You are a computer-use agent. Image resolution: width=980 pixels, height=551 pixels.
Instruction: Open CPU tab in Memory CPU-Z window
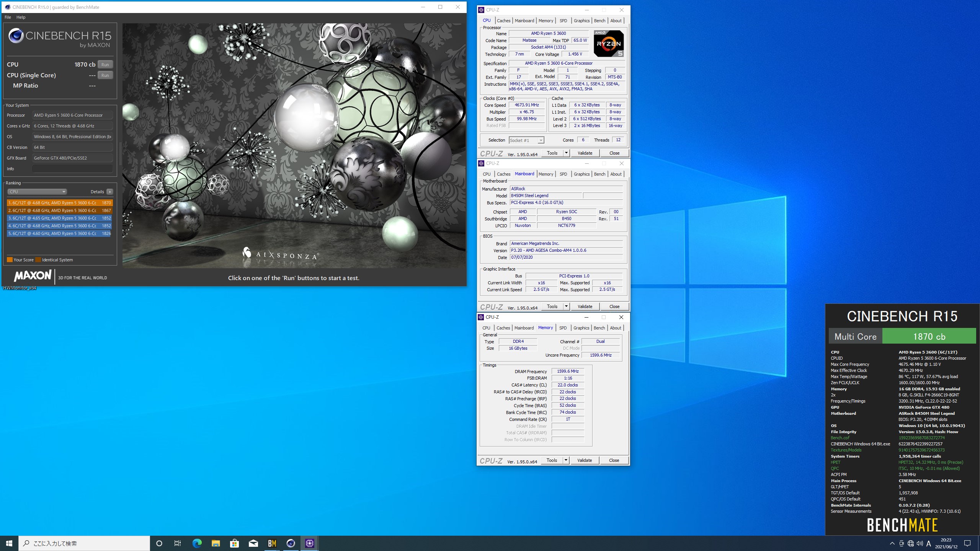pyautogui.click(x=486, y=328)
